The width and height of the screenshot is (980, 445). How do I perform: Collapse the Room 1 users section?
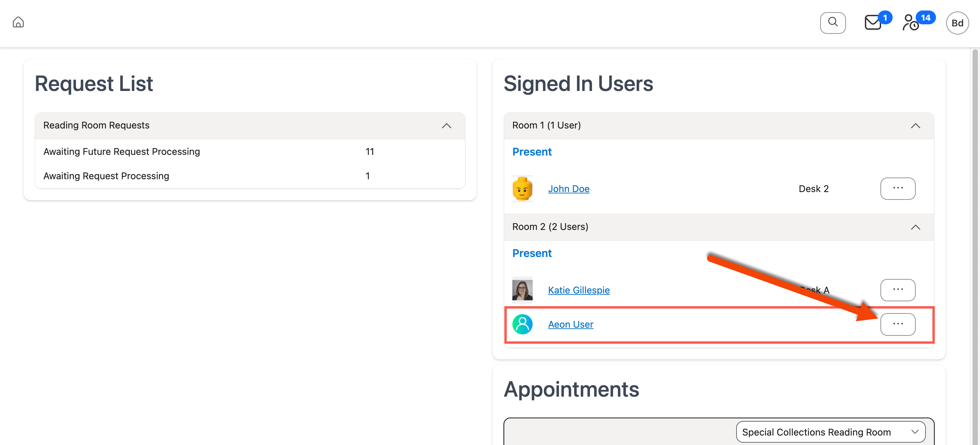point(915,126)
